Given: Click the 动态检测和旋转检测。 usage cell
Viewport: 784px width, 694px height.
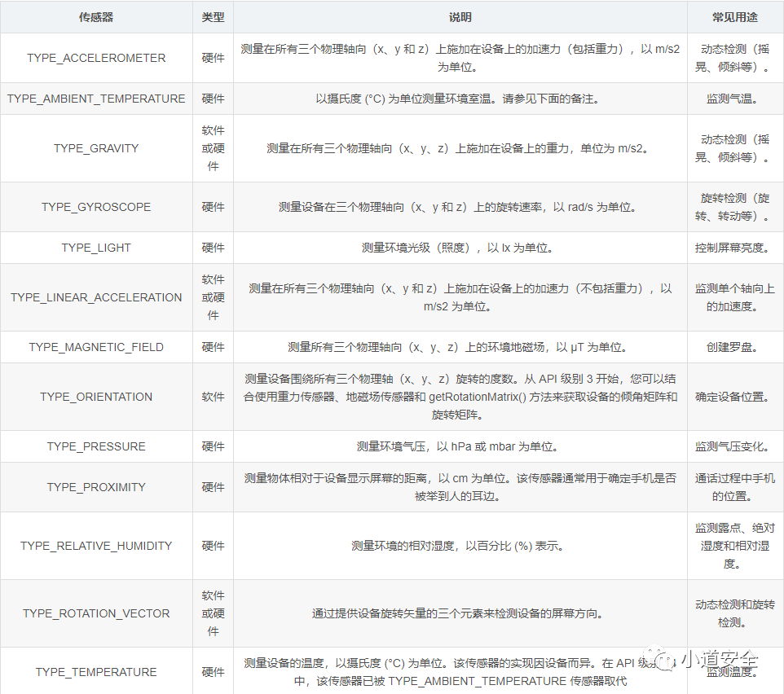Looking at the screenshot, I should click(x=735, y=613).
